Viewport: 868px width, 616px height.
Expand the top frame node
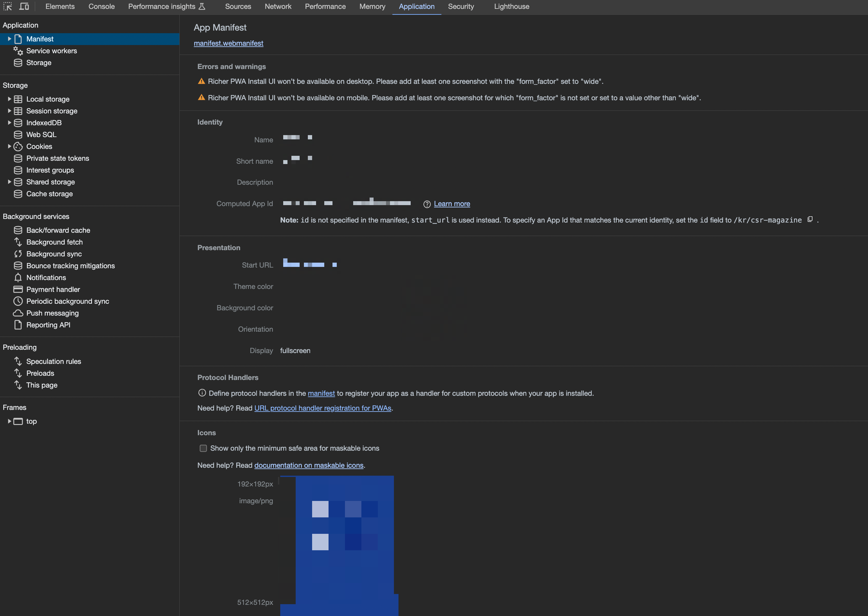tap(10, 421)
